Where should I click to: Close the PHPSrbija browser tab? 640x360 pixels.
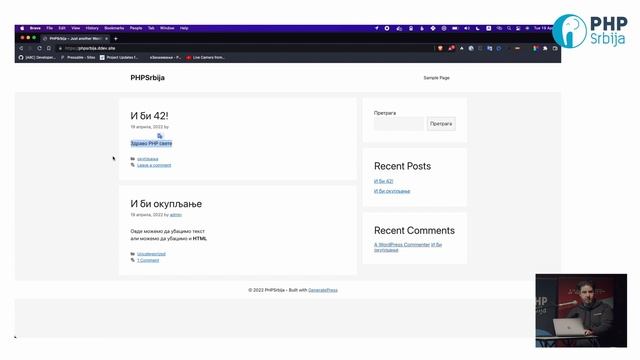107,38
